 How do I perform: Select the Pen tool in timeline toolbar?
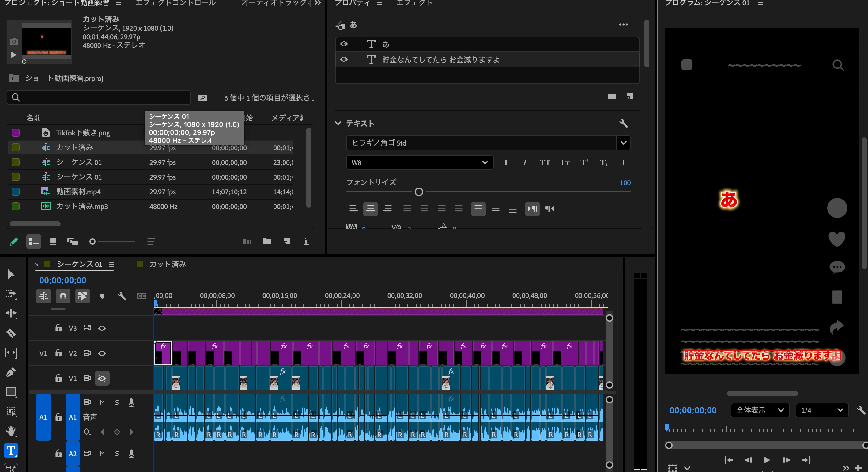(x=11, y=372)
